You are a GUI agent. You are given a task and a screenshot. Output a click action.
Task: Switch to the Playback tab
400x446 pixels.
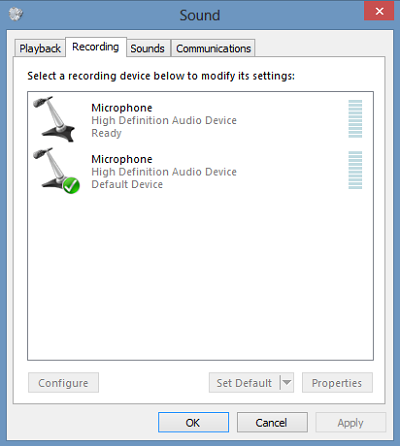(40, 48)
